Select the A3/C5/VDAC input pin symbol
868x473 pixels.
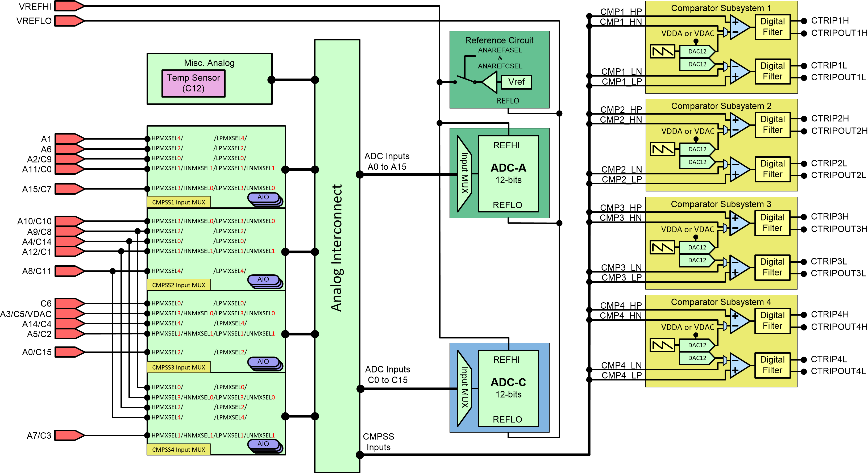tap(69, 314)
